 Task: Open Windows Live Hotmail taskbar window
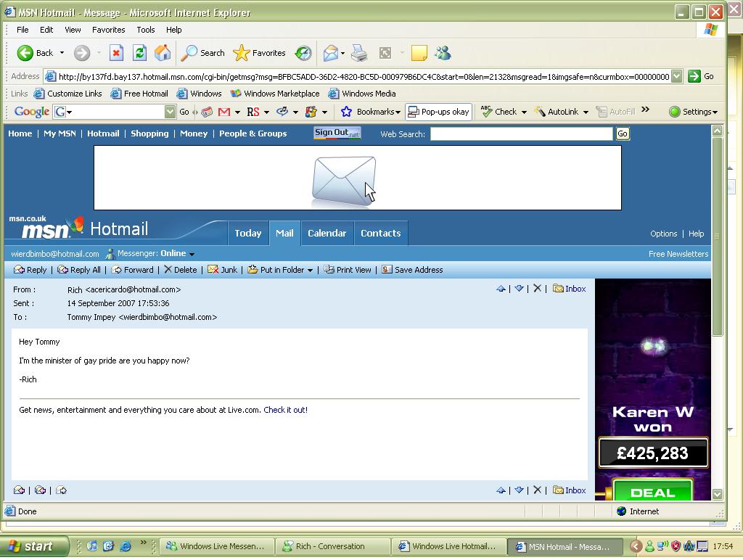(x=448, y=546)
